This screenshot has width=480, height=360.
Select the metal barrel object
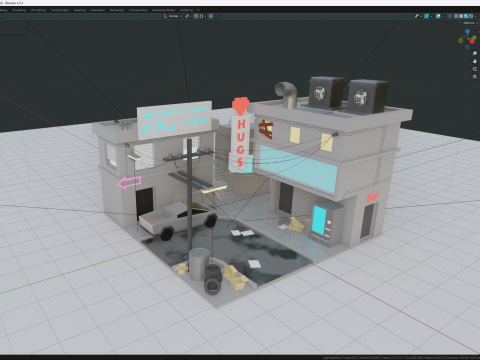point(199,264)
